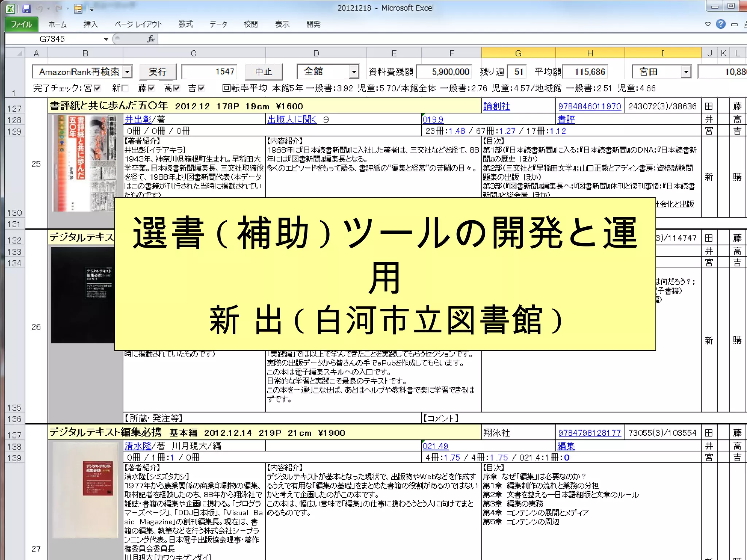Expand the 宮田 dropdown
This screenshot has width=747, height=560.
686,72
